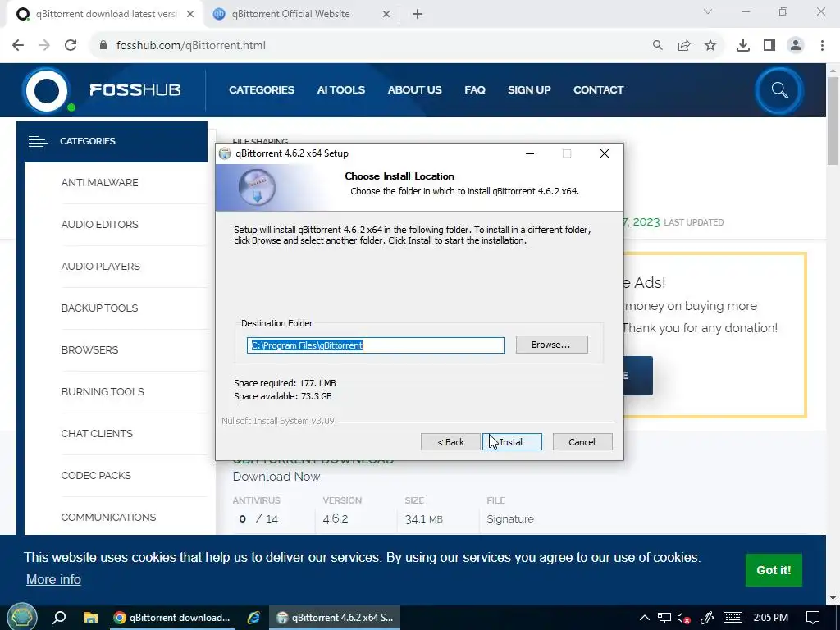Viewport: 840px width, 630px height.
Task: Open File Explorer from taskbar
Action: [91, 618]
